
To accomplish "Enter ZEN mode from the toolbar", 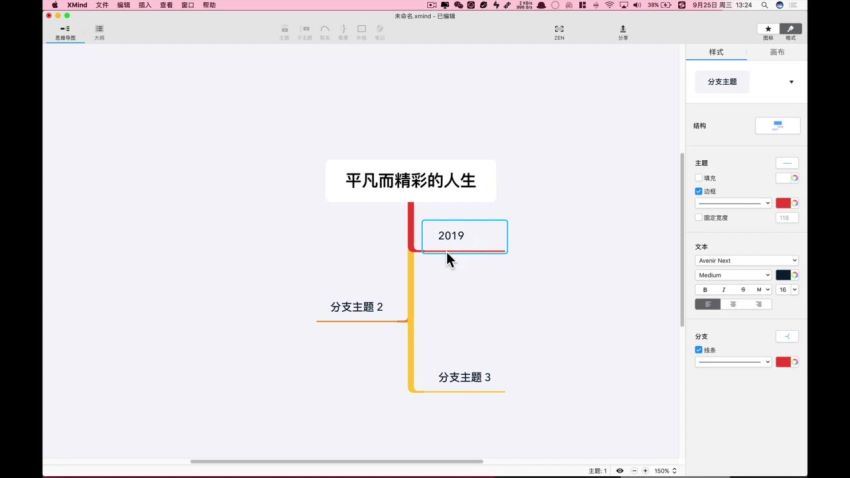I will (559, 33).
